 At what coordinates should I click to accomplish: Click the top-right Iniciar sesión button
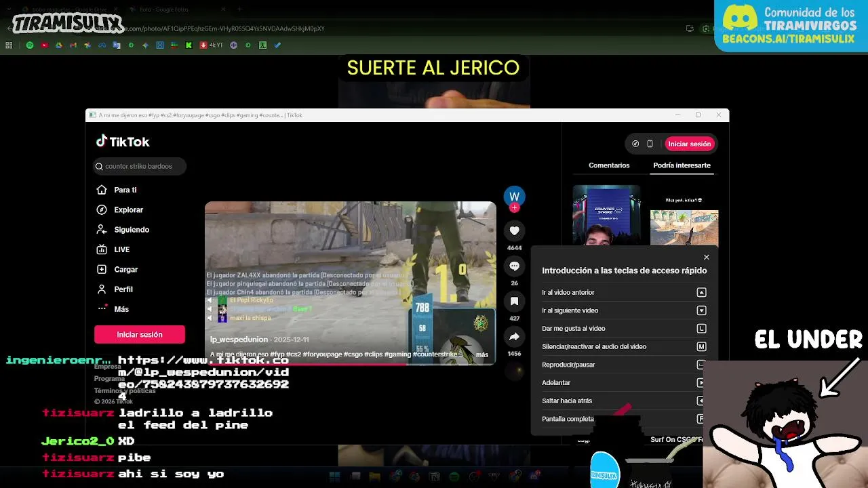click(x=689, y=144)
